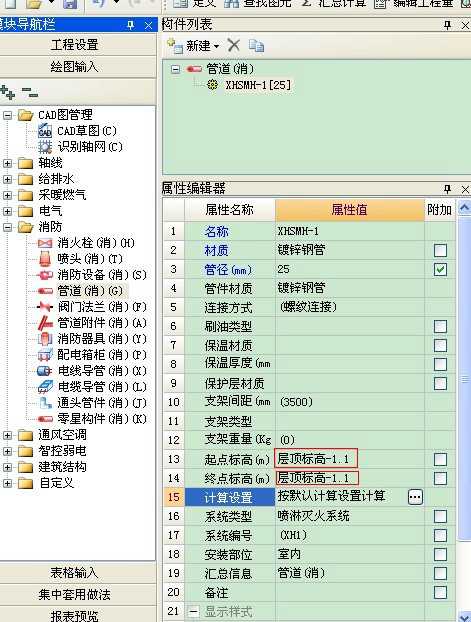Expand the 给排水 folder
This screenshot has height=622, width=471.
coord(7,179)
